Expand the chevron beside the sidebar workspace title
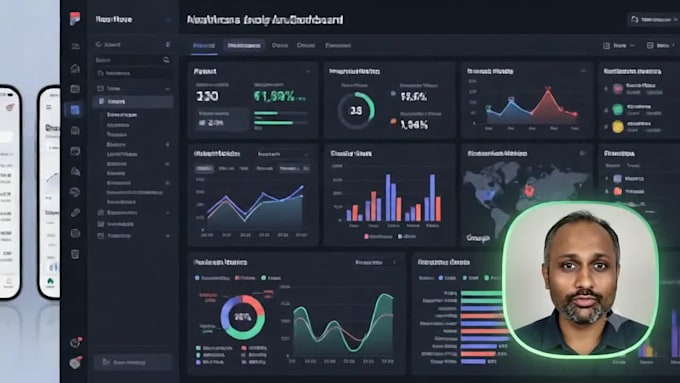This screenshot has height=383, width=680. [168, 20]
